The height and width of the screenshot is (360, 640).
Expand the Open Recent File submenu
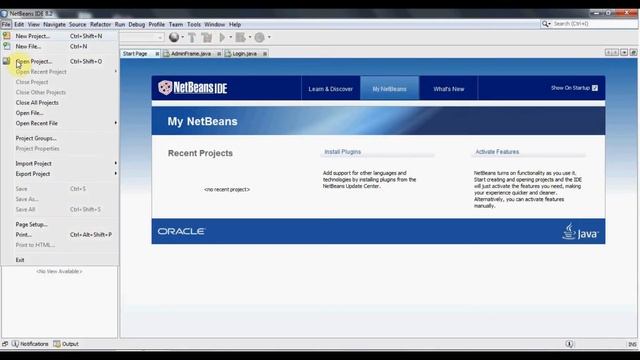pyautogui.click(x=116, y=123)
